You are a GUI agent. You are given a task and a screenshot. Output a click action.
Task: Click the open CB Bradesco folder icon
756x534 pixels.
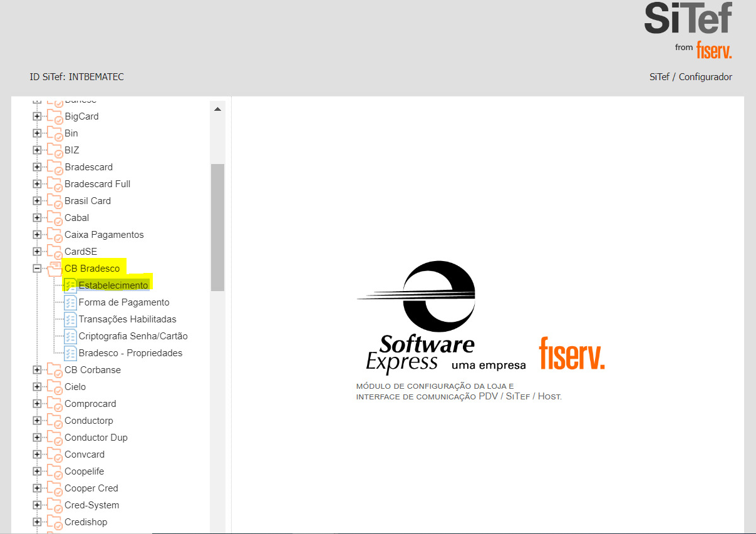pos(54,269)
